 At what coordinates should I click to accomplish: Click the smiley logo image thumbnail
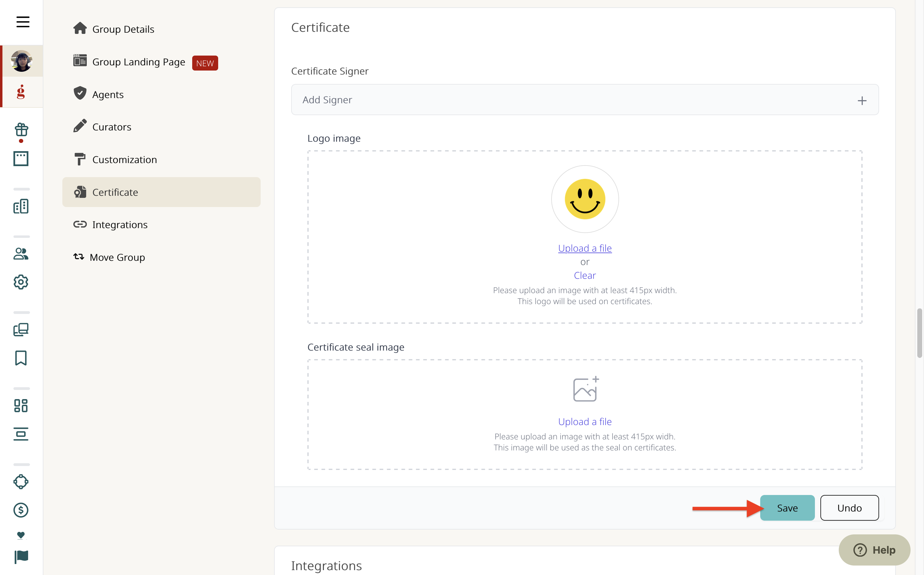point(585,199)
